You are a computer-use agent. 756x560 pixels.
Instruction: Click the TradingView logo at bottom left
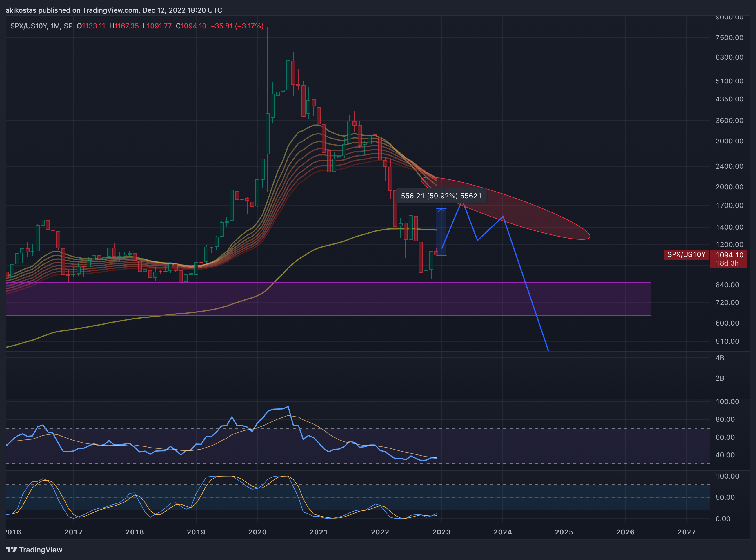[x=34, y=550]
